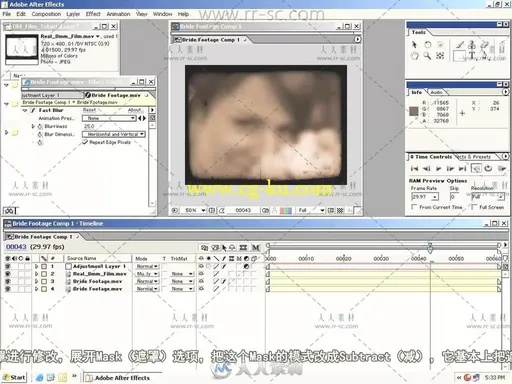Select the Eraser tool
Viewport: 512px width, 384px height.
click(484, 44)
